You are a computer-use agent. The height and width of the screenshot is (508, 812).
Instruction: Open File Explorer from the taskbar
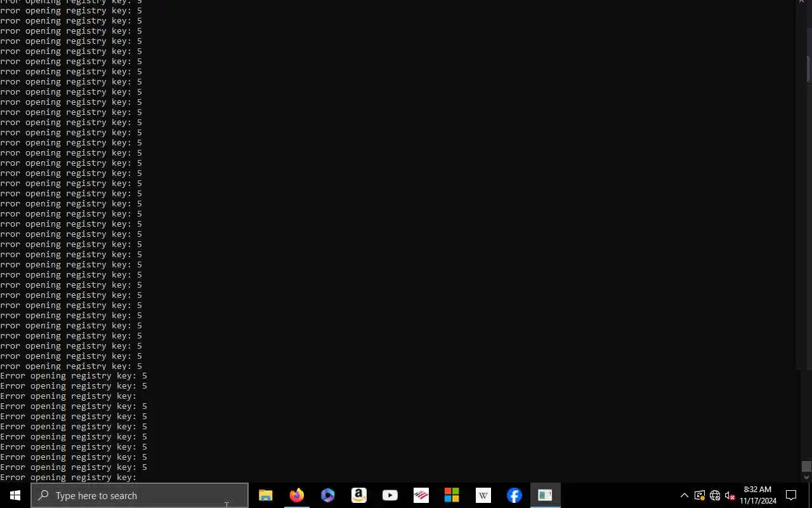[266, 495]
